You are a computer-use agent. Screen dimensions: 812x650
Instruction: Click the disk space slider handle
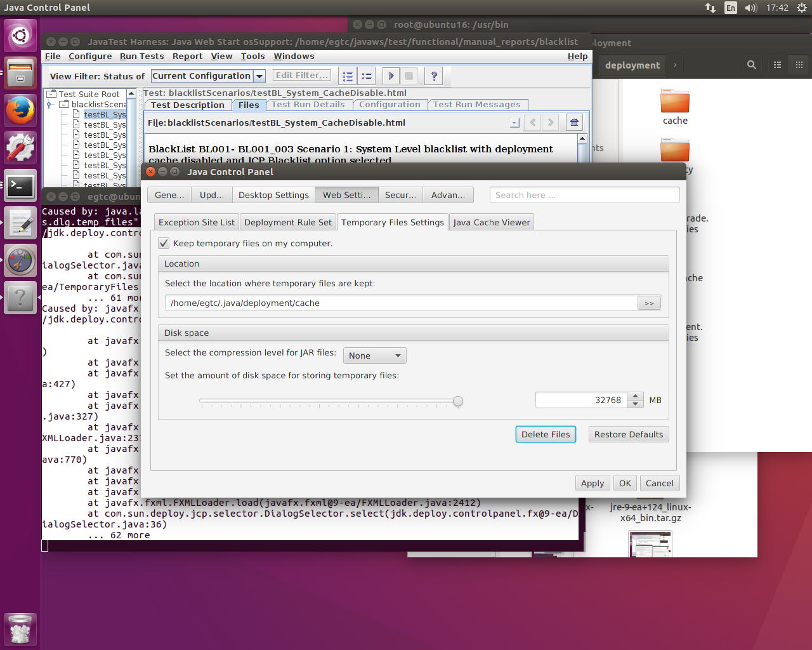point(458,401)
